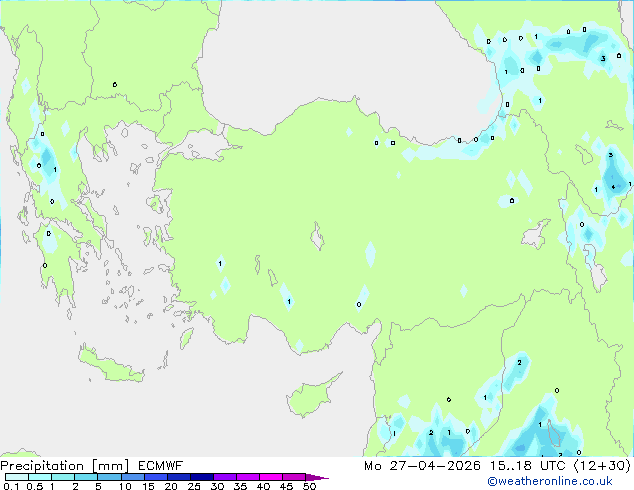Select the 40–45 mm magenta legend box
The image size is (634, 490).
[271, 477]
